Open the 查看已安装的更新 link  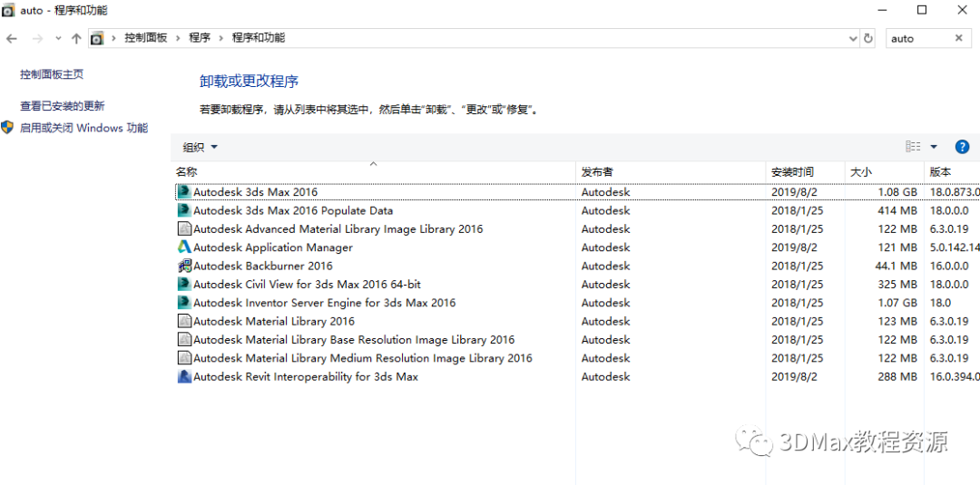point(63,106)
